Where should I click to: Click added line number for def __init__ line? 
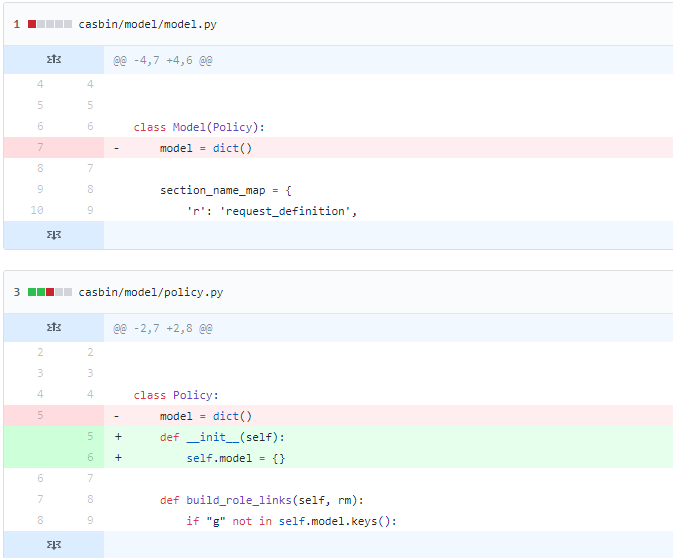pos(90,436)
